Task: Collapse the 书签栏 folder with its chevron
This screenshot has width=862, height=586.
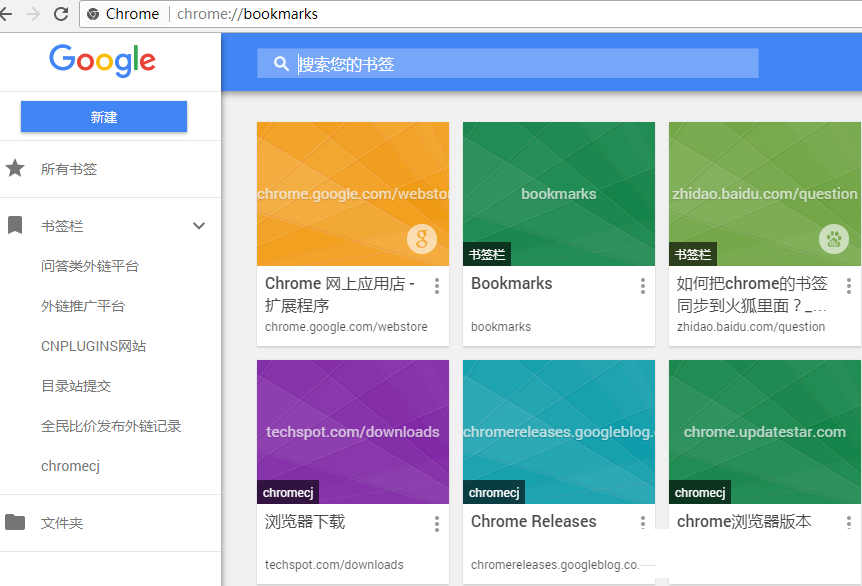Action: (x=199, y=225)
